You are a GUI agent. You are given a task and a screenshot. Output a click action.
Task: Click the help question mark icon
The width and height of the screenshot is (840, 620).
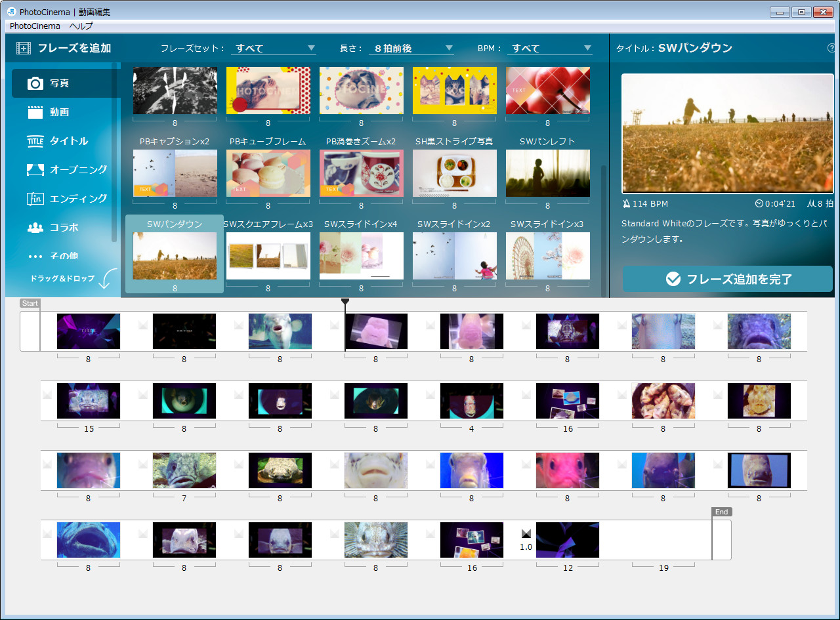coord(831,48)
